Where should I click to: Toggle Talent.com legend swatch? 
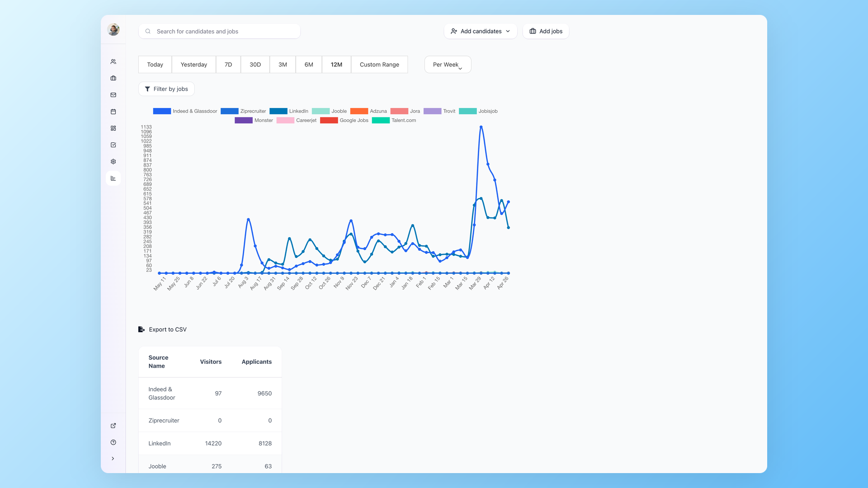click(381, 120)
